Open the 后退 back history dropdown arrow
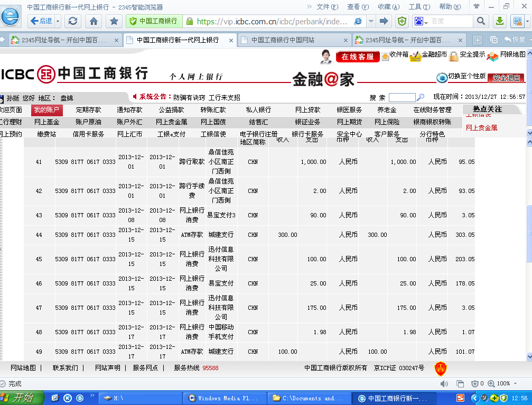 (58, 21)
